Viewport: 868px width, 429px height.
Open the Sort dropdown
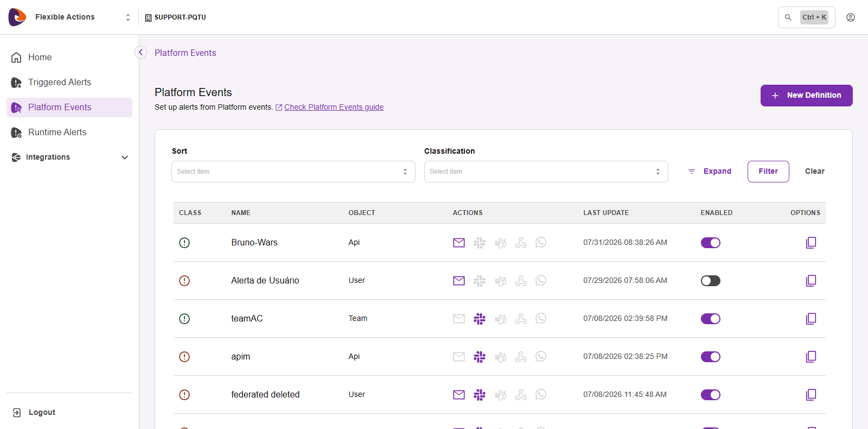click(x=293, y=172)
